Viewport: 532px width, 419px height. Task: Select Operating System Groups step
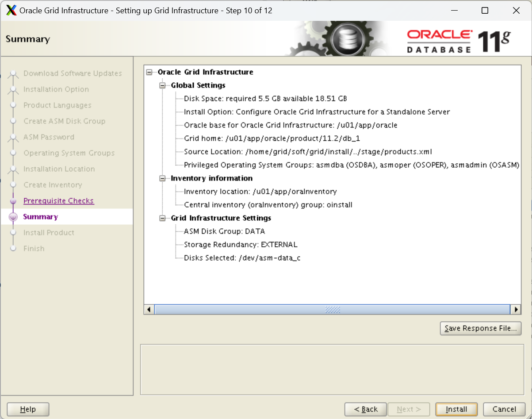(x=69, y=153)
